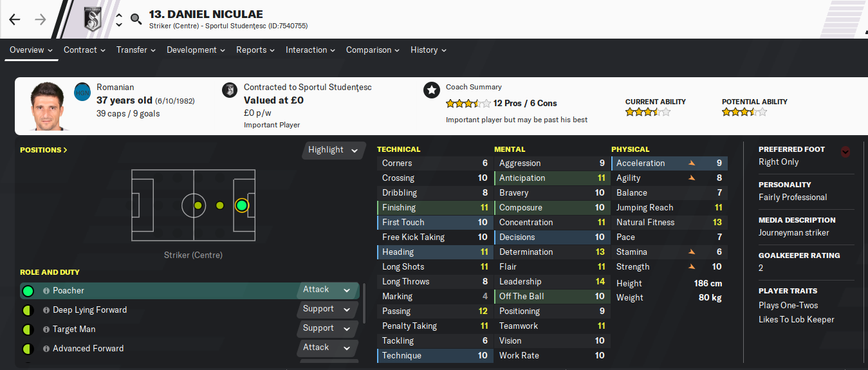The height and width of the screenshot is (370, 868).
Task: Open the Development menu
Action: tap(196, 50)
